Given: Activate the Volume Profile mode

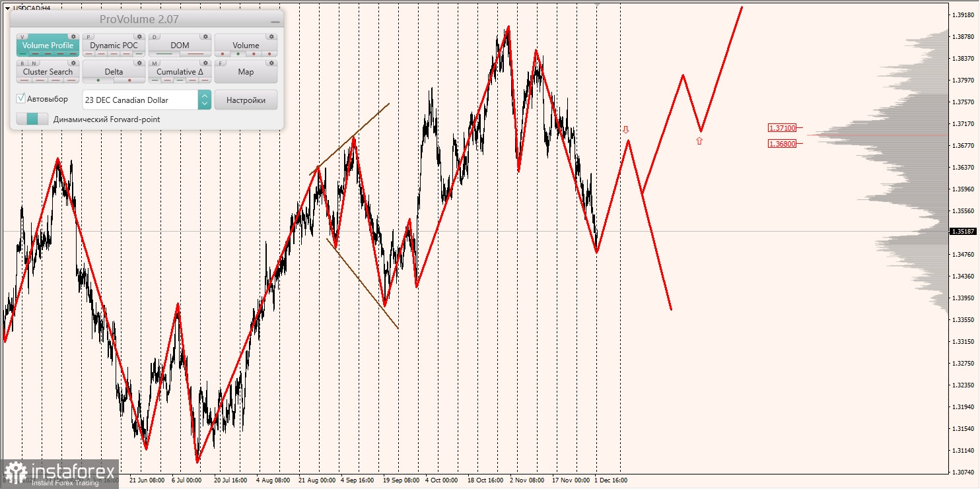Looking at the screenshot, I should 48,45.
